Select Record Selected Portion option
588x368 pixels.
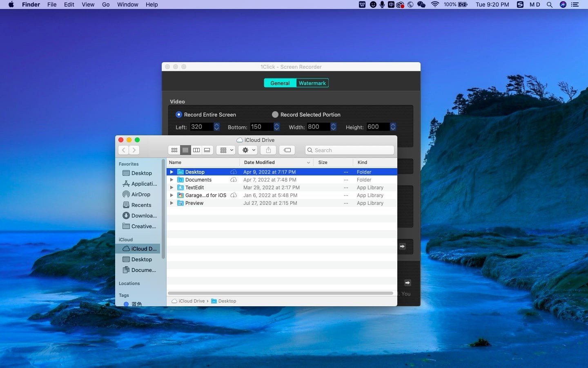(x=275, y=114)
